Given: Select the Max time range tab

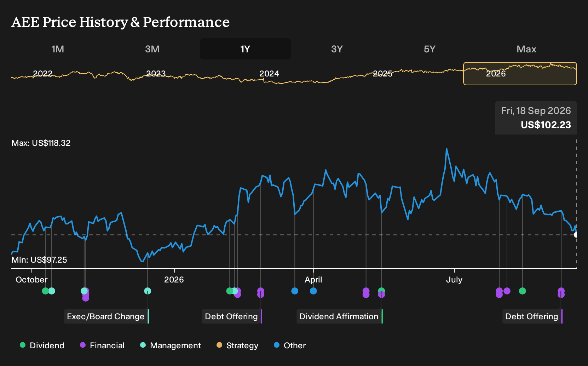Looking at the screenshot, I should [x=526, y=49].
